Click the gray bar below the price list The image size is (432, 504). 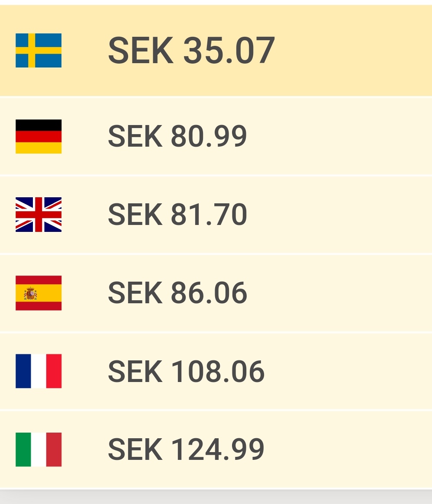[x=216, y=497]
